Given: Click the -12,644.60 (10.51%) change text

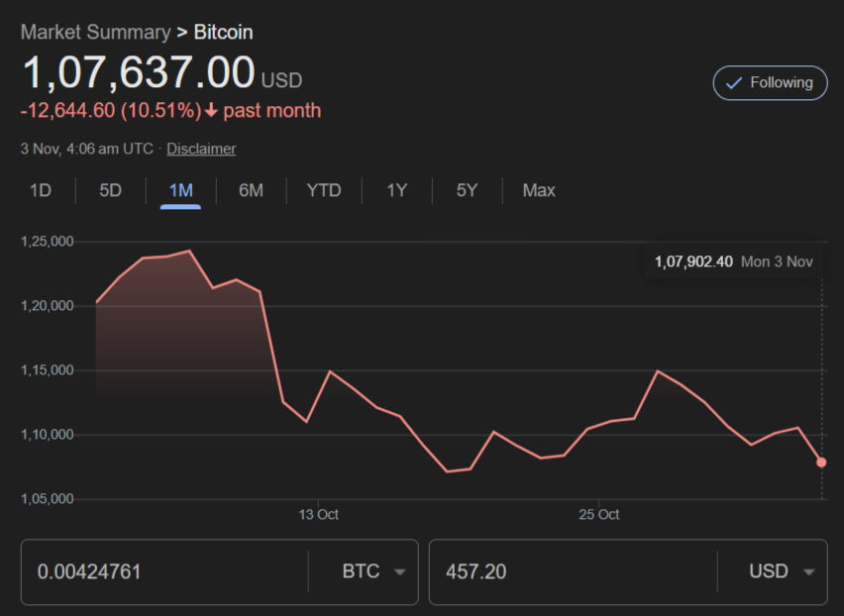Looking at the screenshot, I should pyautogui.click(x=111, y=111).
